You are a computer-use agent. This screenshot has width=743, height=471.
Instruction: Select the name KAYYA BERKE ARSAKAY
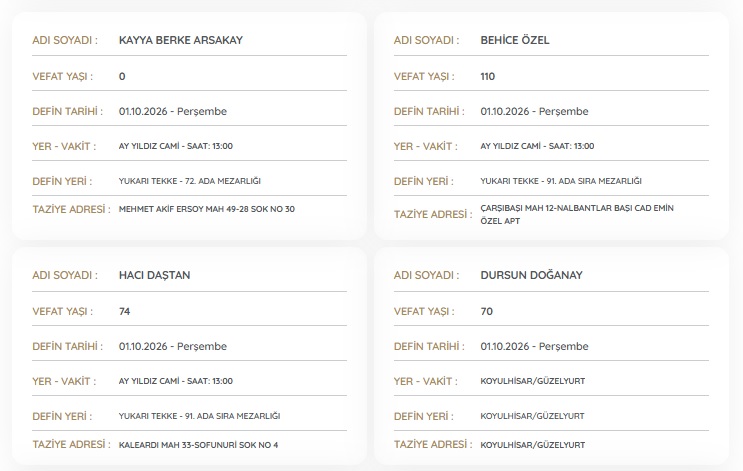[181, 40]
